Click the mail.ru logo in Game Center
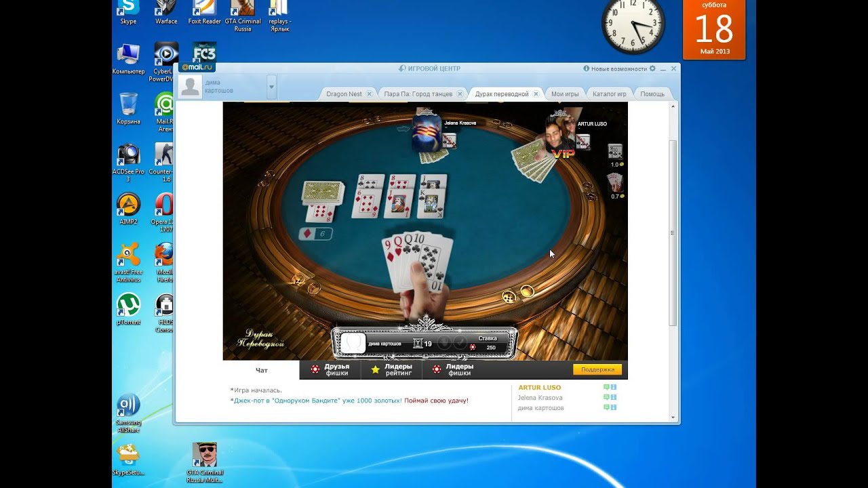The image size is (868, 488). click(x=197, y=67)
